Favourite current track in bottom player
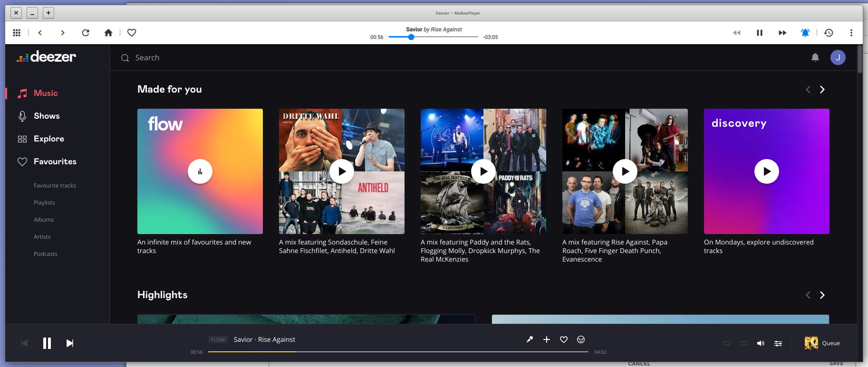 564,339
